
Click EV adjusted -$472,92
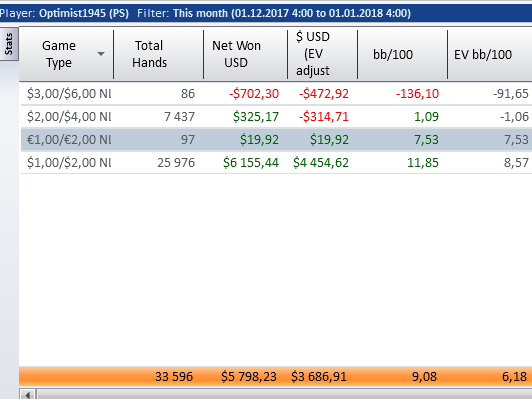click(x=324, y=94)
